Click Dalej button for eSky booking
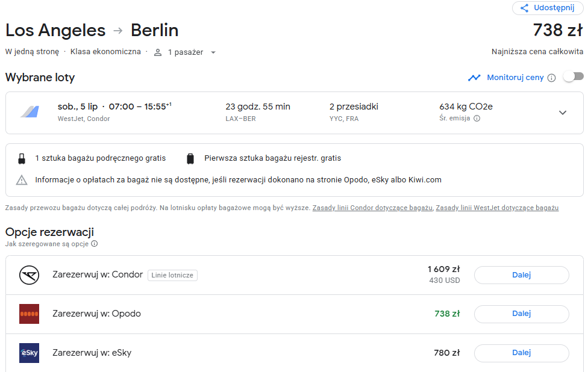588x372 pixels. 521,353
